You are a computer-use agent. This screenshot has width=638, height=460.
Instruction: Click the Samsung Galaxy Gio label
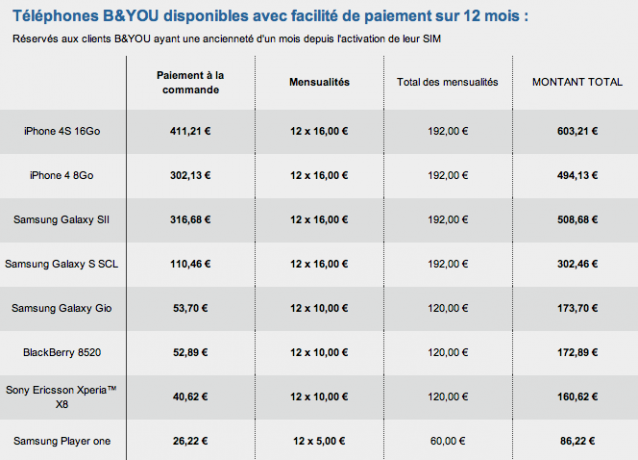click(x=61, y=308)
